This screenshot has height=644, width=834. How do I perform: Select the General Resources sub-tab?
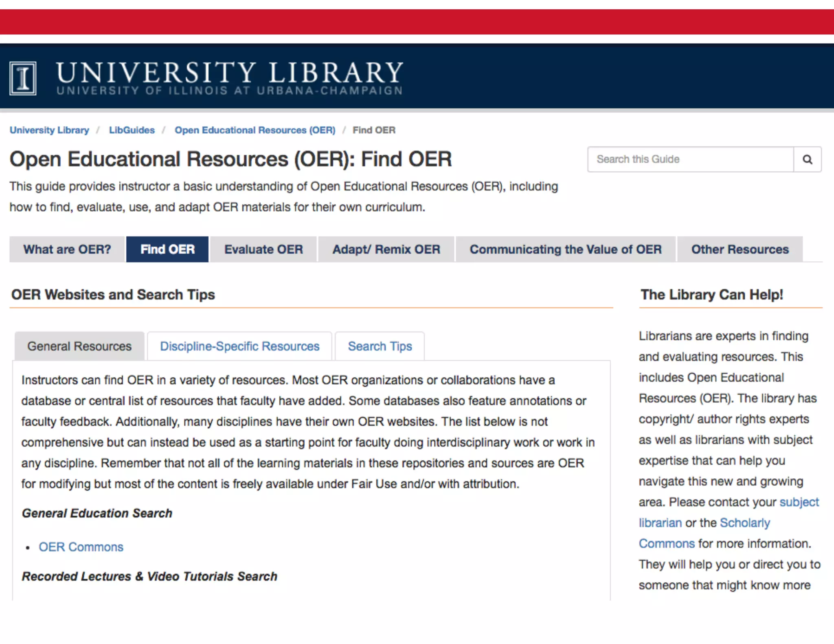pos(79,346)
